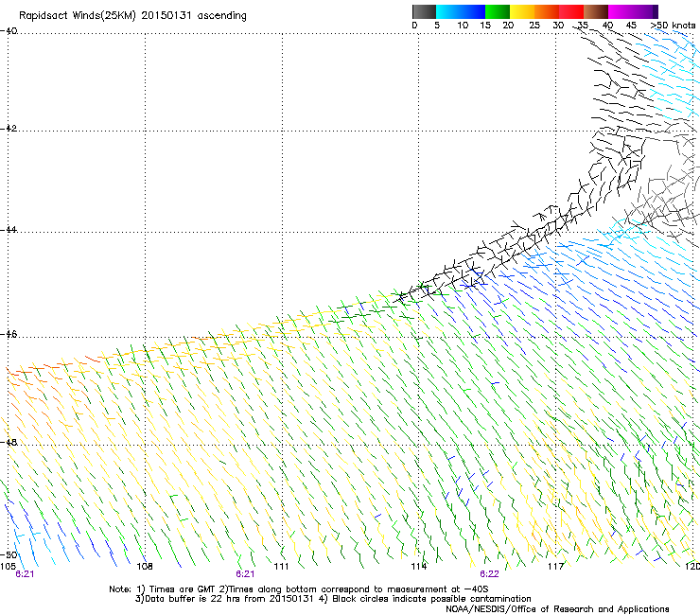Pick the gray segment of the wind speed color bar
This screenshot has height=615, width=700.
click(424, 11)
